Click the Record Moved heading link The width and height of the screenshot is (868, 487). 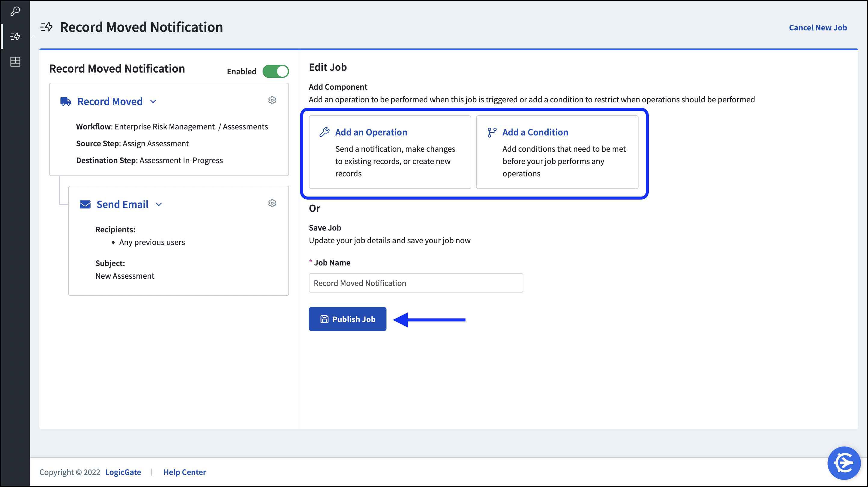(x=110, y=101)
